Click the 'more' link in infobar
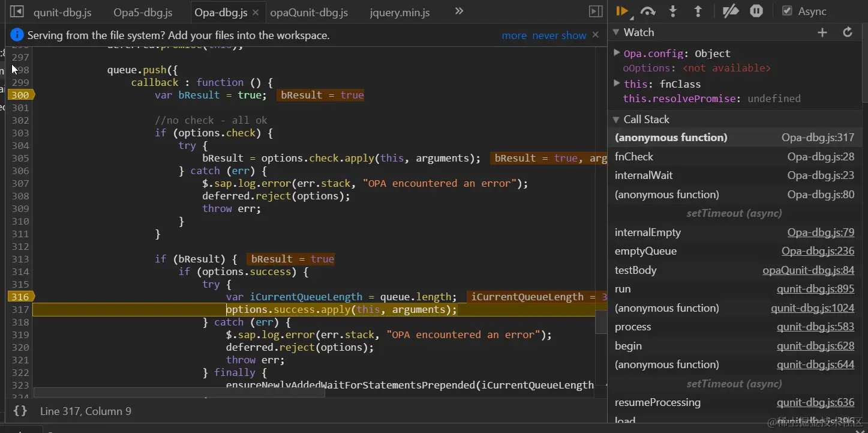 (x=514, y=35)
